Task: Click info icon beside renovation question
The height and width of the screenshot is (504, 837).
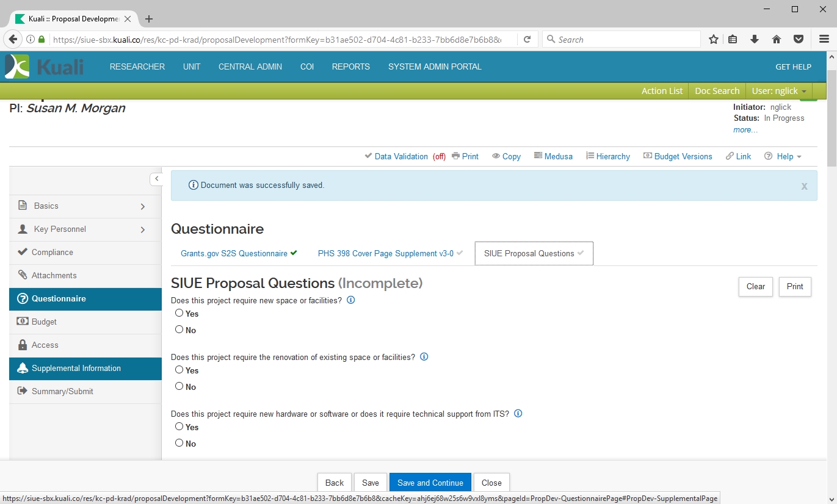Action: (x=424, y=357)
